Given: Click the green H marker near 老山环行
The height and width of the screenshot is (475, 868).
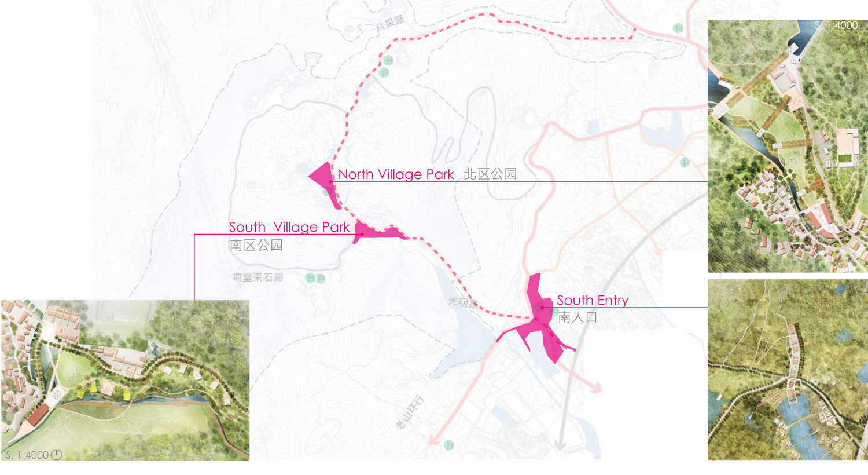Looking at the screenshot, I should (449, 445).
